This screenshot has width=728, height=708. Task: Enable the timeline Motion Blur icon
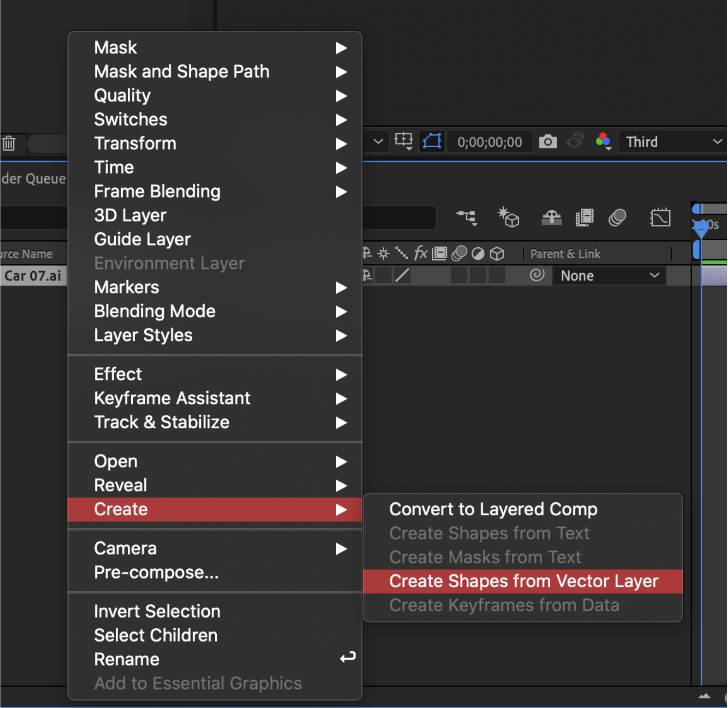617,217
